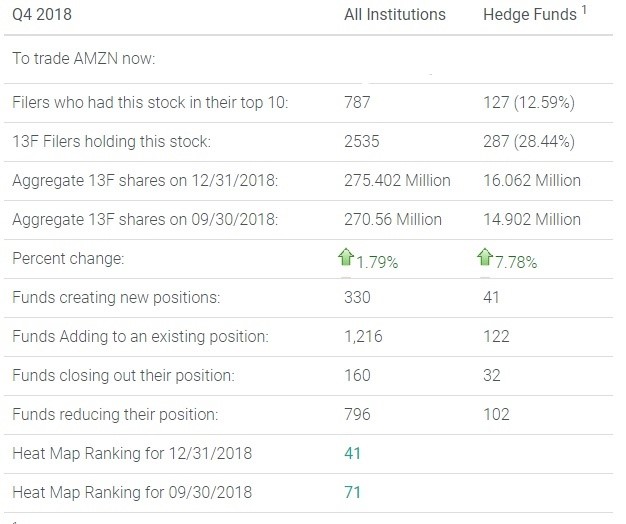Viewport: 626px width, 524px height.
Task: Open the Heat Map Ranking 09/30/2018 value 71
Action: 352,492
